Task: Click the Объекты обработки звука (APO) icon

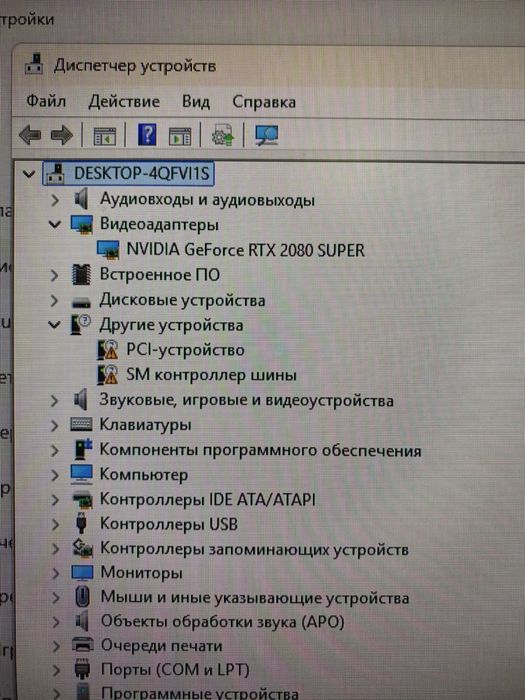Action: tap(82, 621)
